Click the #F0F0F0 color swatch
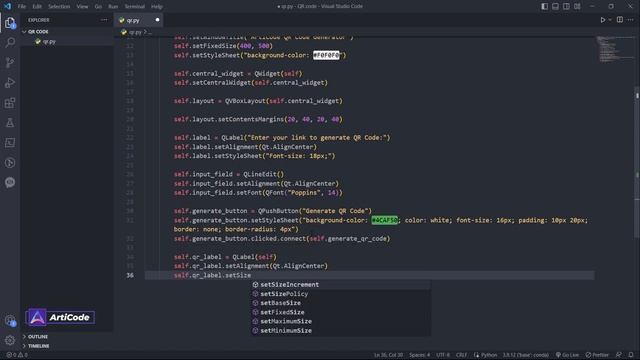The width and height of the screenshot is (640, 360). (326, 55)
